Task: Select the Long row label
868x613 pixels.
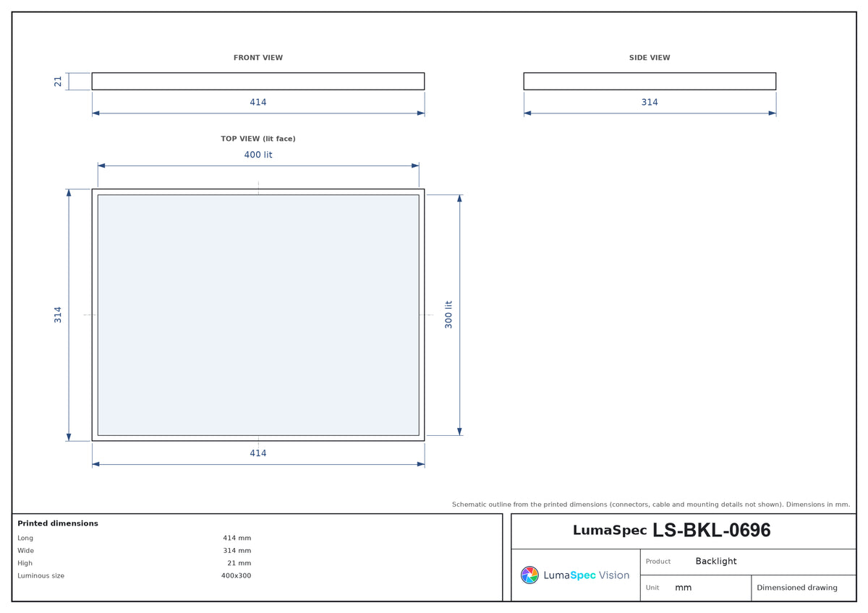Action: (25, 538)
